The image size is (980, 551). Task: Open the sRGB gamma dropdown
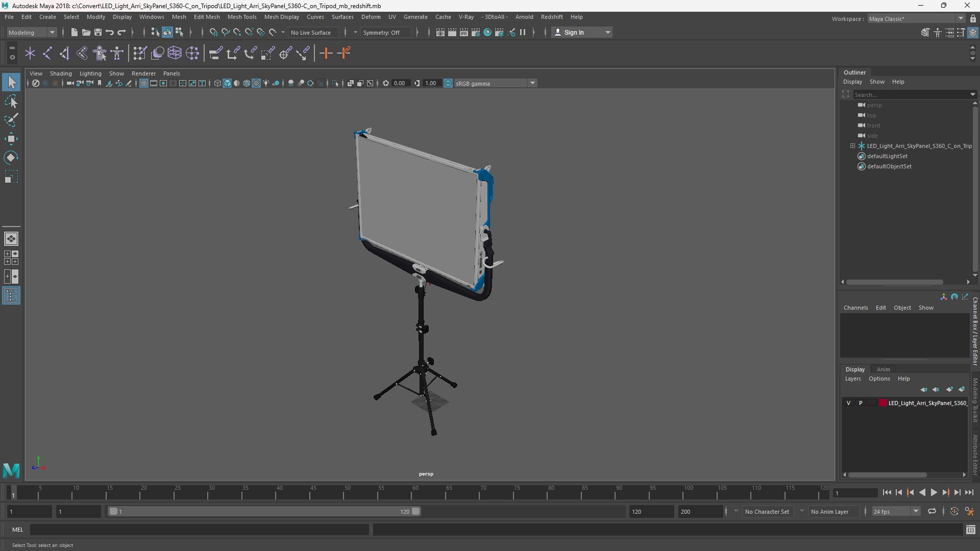[495, 83]
